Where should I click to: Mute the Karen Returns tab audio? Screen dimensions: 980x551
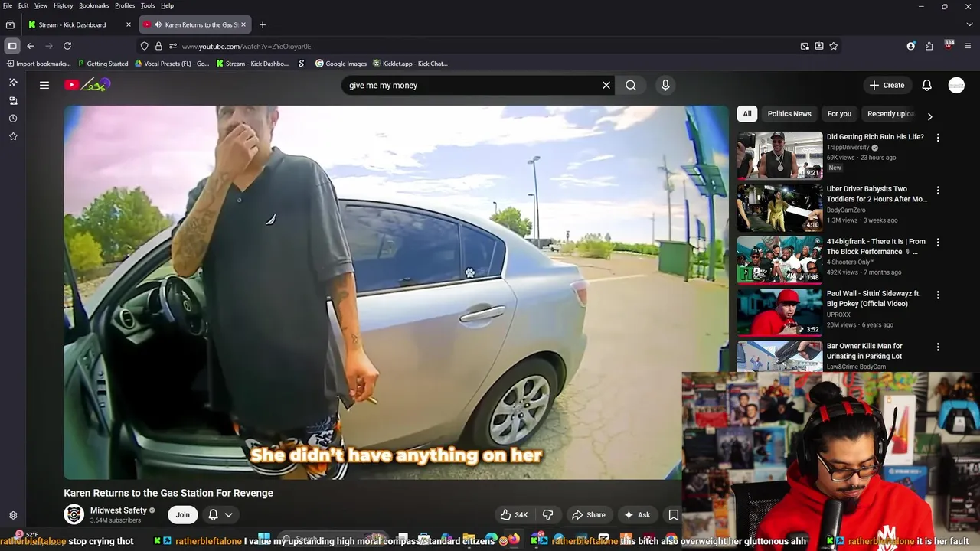[158, 24]
